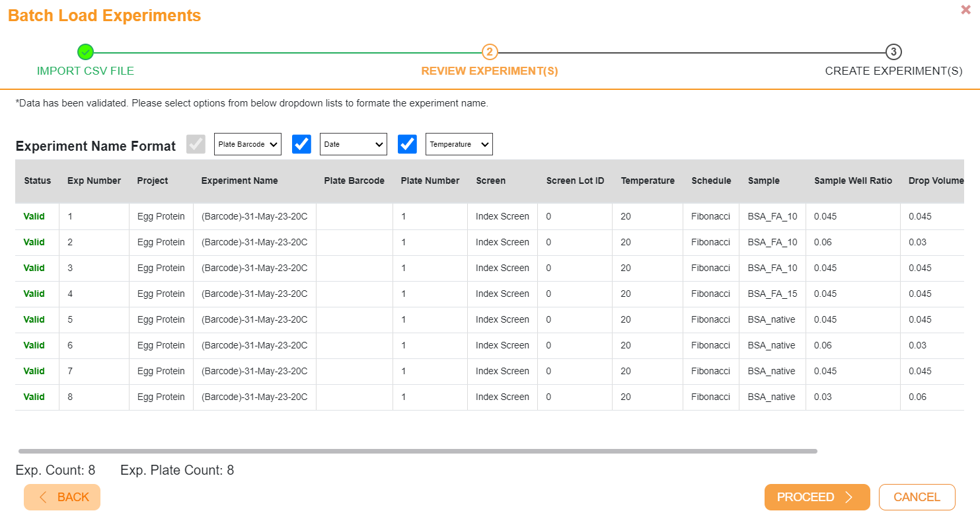Close the Batch Load Experiments dialog

pos(965,9)
